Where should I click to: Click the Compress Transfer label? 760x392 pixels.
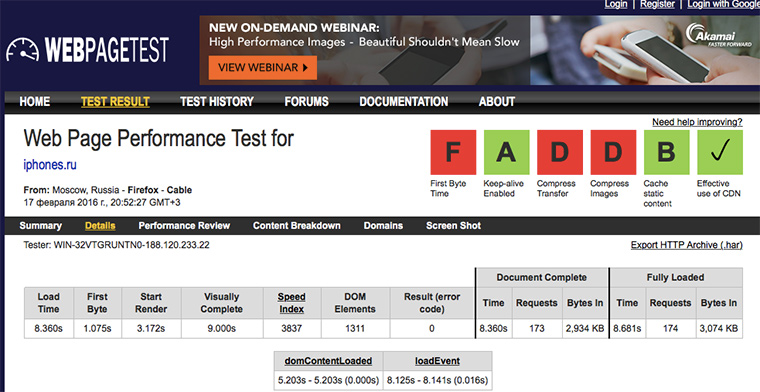pos(556,188)
